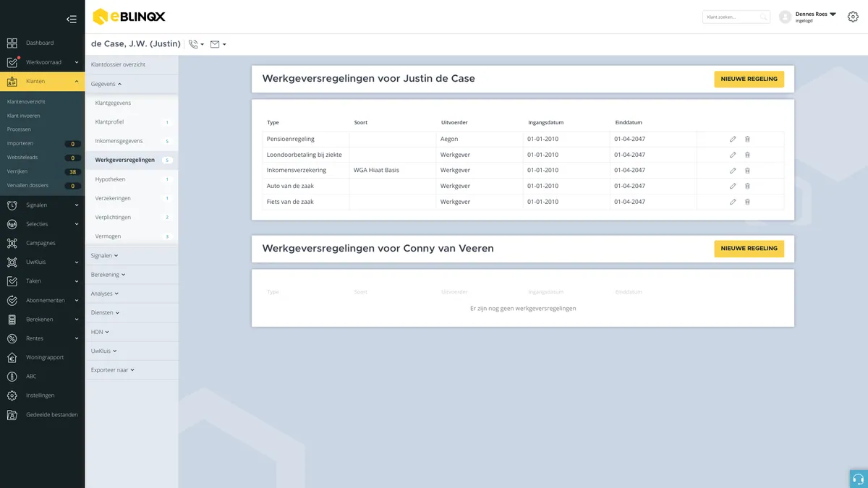The width and height of the screenshot is (868, 488).
Task: Open Campagnes in the main sidebar
Action: (42, 243)
